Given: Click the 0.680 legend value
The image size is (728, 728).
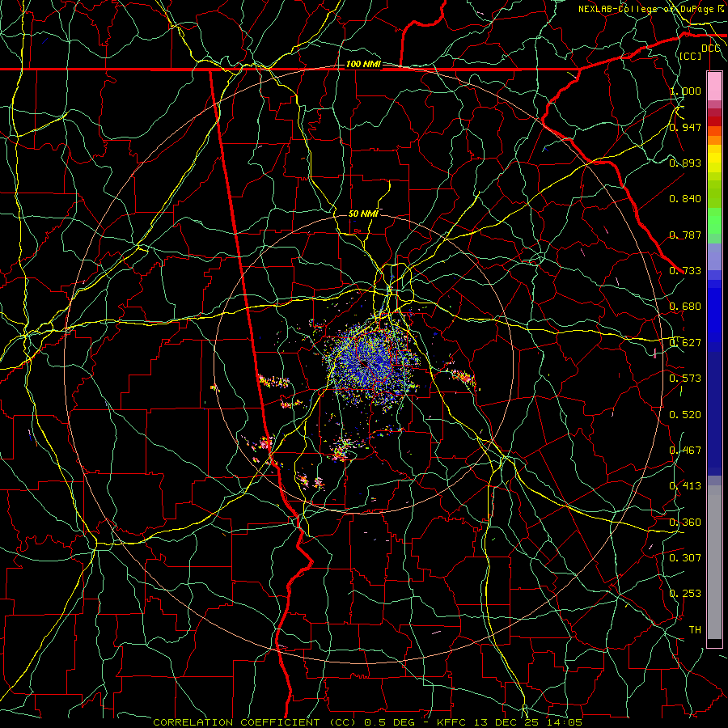Looking at the screenshot, I should (685, 307).
